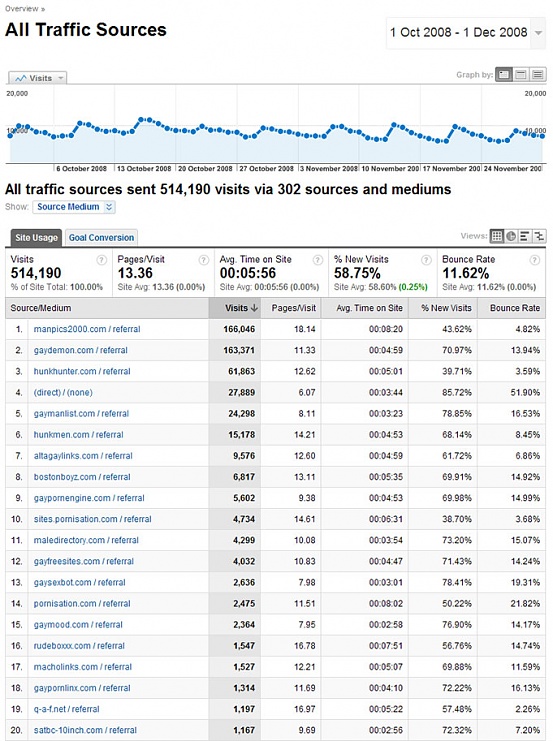Click the 13 October 2008 peak graph point
This screenshot has width=553, height=741.
coord(142,120)
